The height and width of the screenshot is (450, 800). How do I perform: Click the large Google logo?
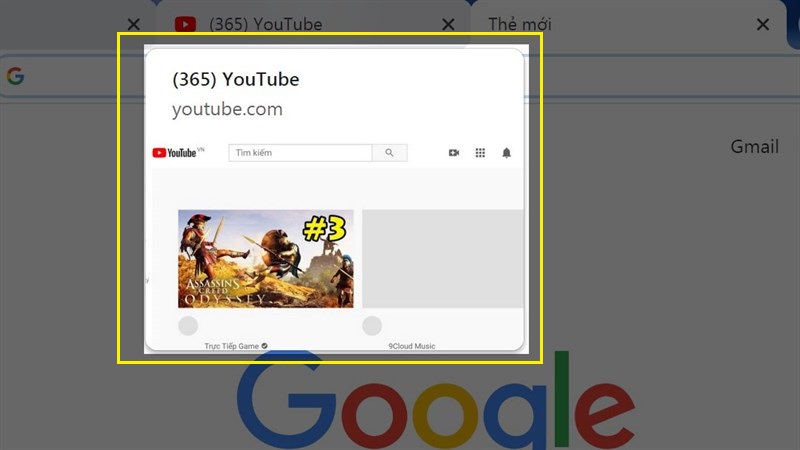pyautogui.click(x=436, y=401)
